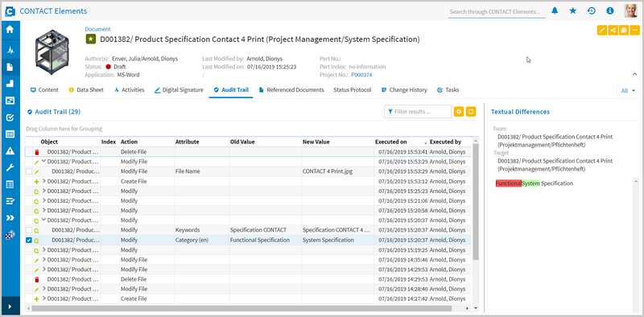This screenshot has width=644, height=317.
Task: Open the card-form icon in sidebar
Action: click(x=10, y=101)
